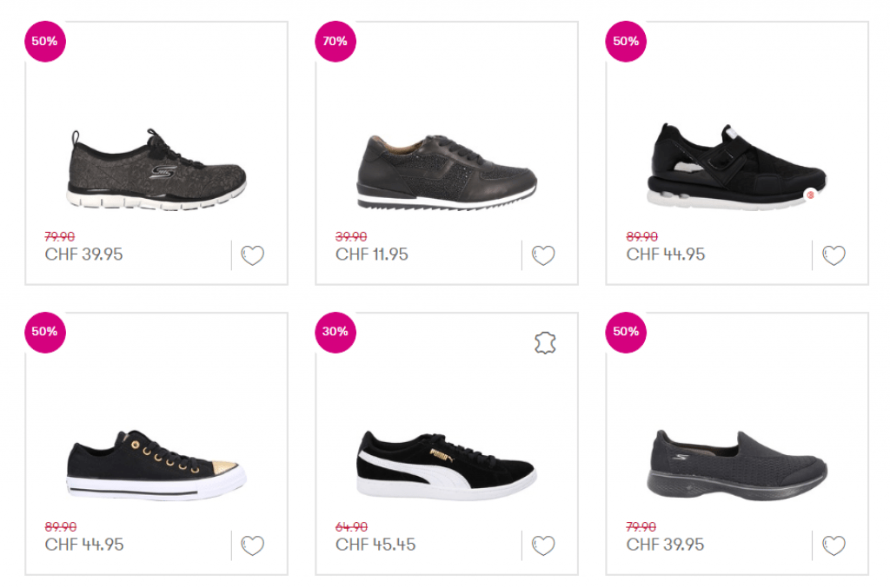
Task: Click the small red badge on strap sneaker
Action: pos(810,195)
